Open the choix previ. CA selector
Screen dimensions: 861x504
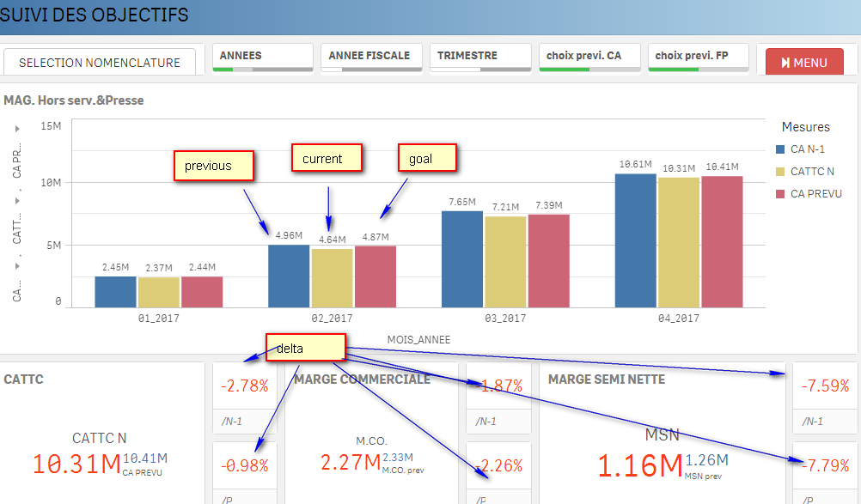(589, 57)
